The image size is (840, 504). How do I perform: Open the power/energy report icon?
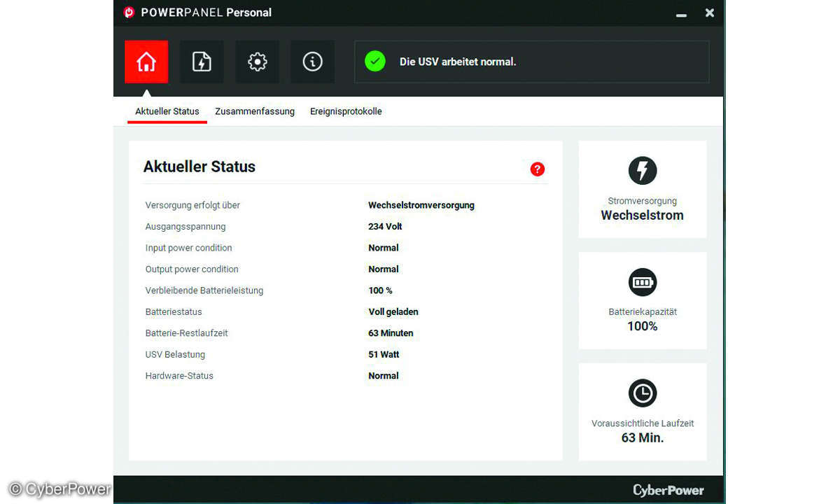[202, 62]
